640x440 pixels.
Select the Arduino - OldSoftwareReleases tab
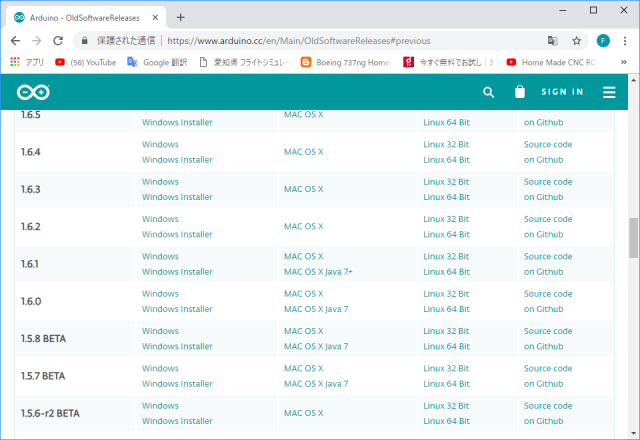(x=86, y=18)
